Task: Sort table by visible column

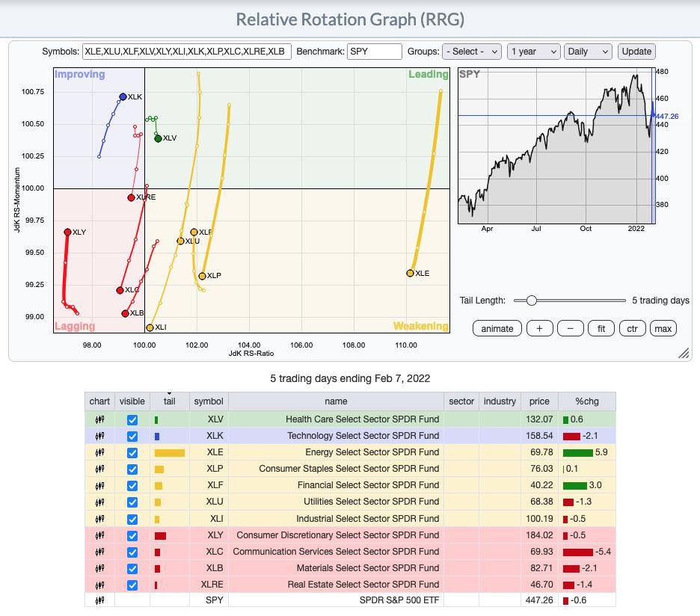Action: pyautogui.click(x=132, y=401)
